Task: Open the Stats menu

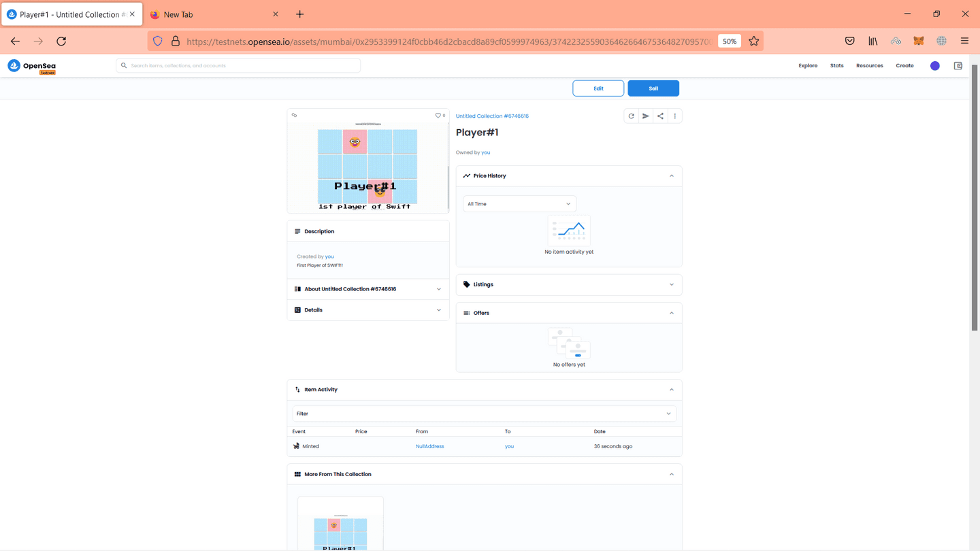Action: pos(836,66)
